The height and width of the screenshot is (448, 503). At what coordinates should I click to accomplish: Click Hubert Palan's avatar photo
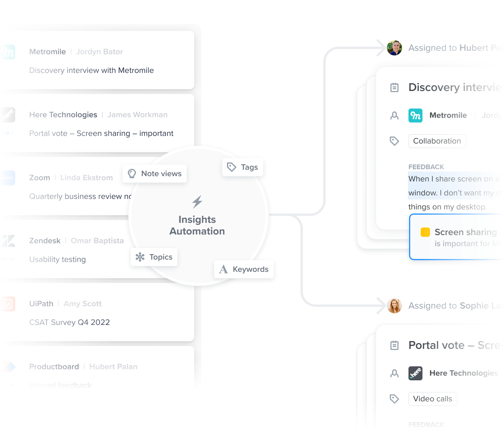394,48
